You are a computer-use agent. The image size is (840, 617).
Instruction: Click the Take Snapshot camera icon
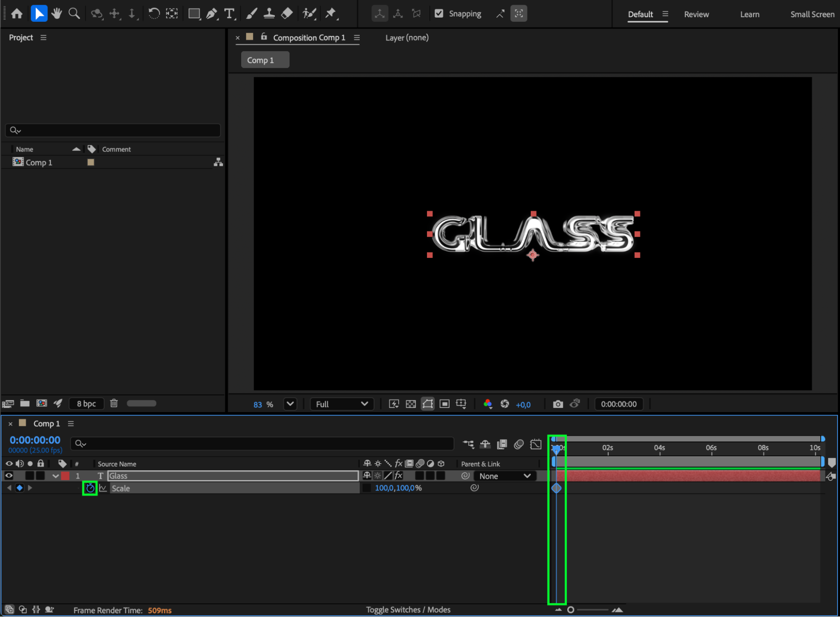(558, 404)
